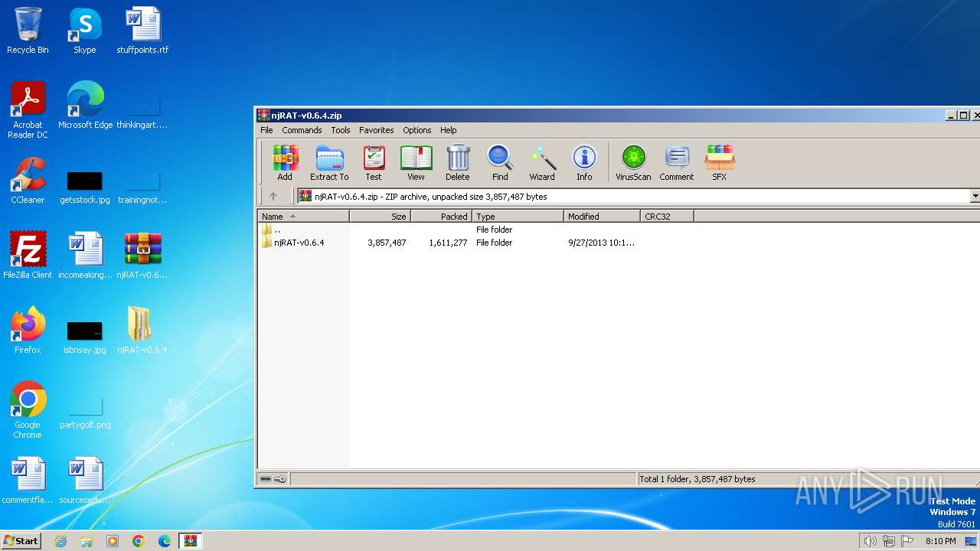Open Google Chrome desktop shortcut
The image size is (980, 551).
click(28, 410)
